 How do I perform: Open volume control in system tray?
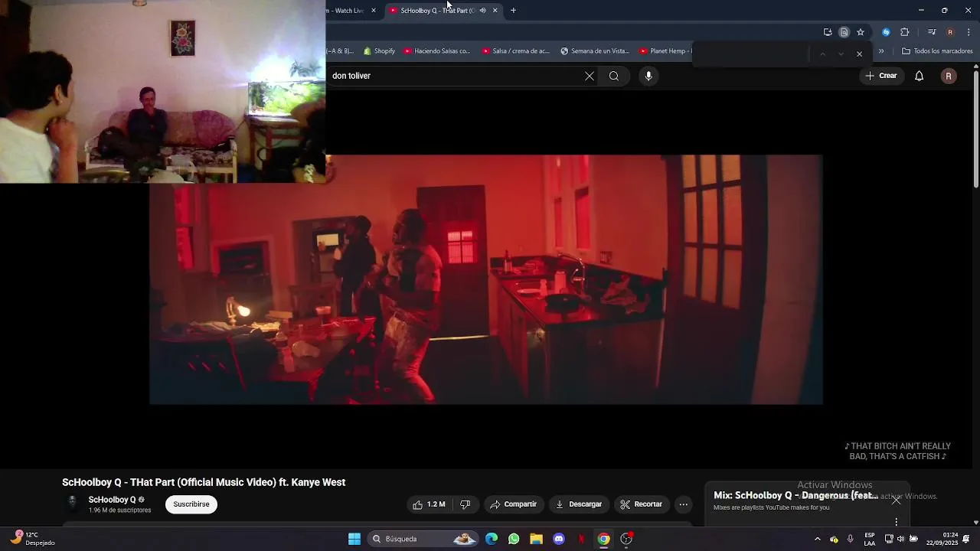click(x=900, y=539)
